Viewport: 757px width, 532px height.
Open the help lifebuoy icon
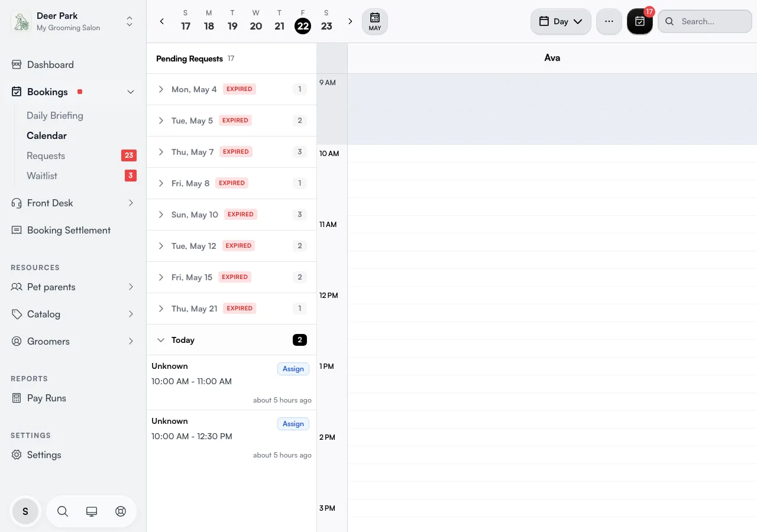(x=121, y=511)
